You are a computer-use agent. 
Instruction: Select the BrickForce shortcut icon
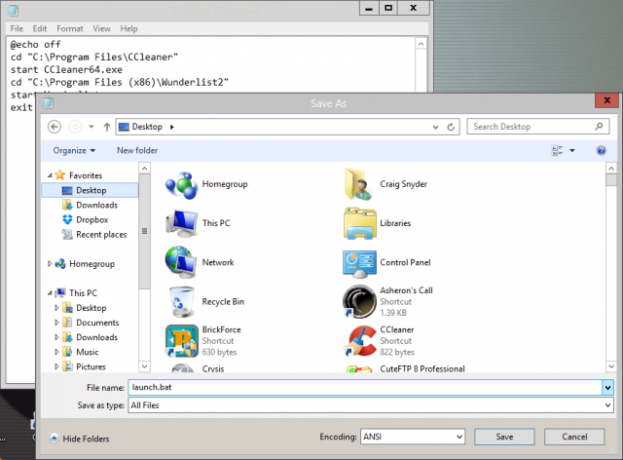pyautogui.click(x=182, y=340)
